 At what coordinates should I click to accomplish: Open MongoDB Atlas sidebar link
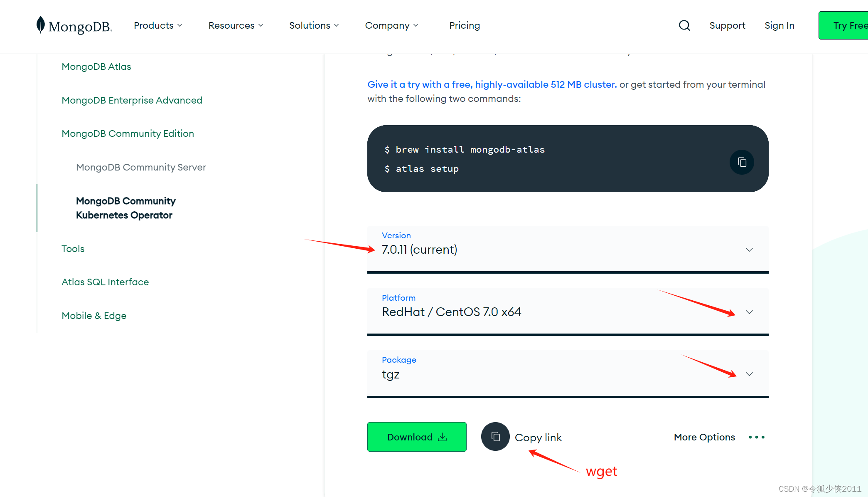pyautogui.click(x=96, y=67)
